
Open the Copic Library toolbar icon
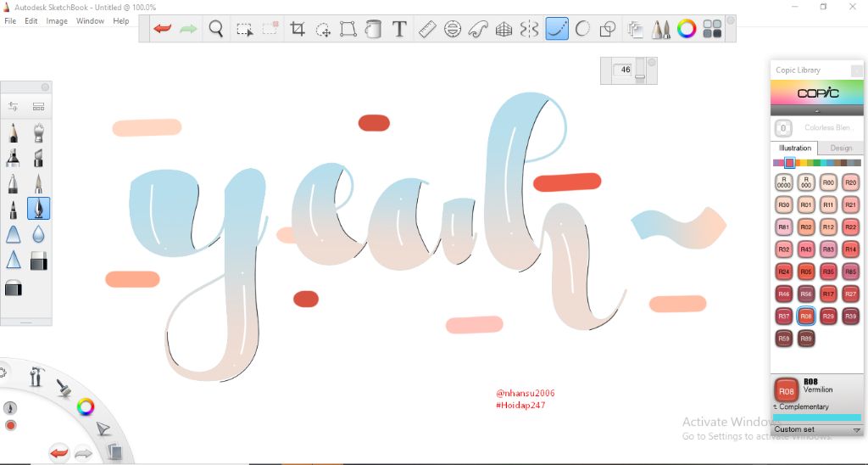point(712,29)
